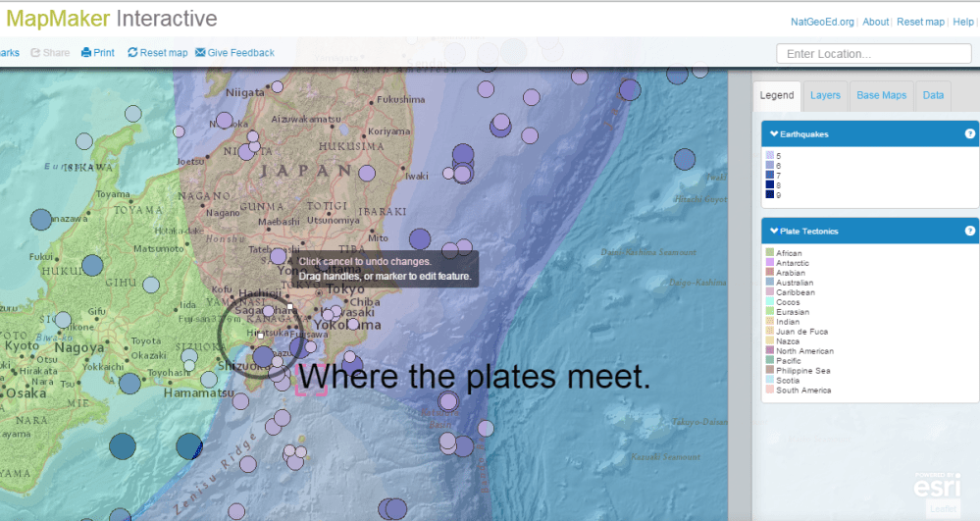Open the Help link in header
This screenshot has height=521, width=980.
click(963, 22)
